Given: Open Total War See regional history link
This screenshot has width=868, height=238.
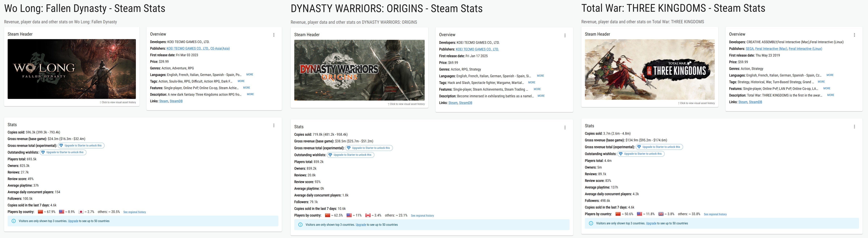Looking at the screenshot, I should tap(715, 214).
